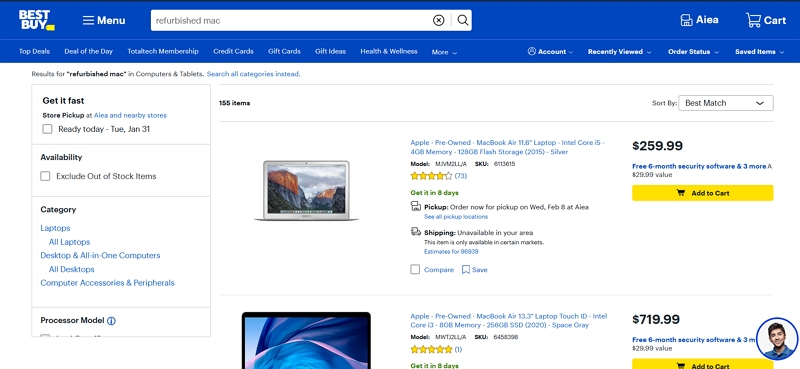Open Aiea and nearby stores link

130,115
